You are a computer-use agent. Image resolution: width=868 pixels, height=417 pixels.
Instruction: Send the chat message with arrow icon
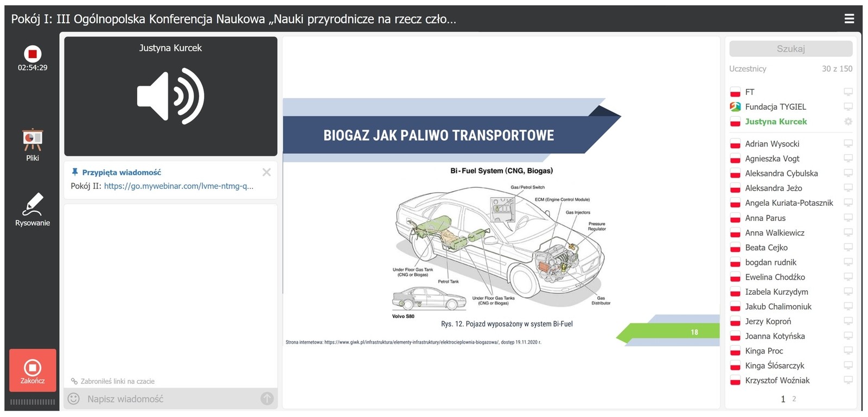[x=267, y=399]
